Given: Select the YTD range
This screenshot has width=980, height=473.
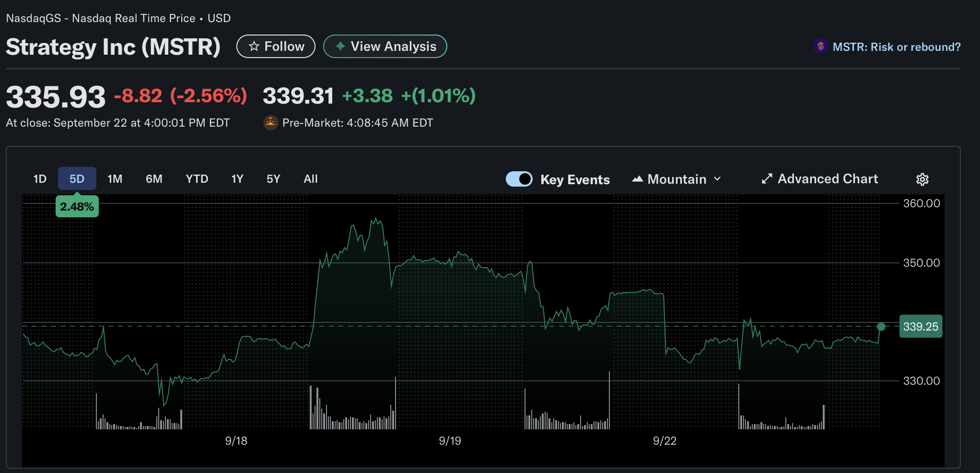Looking at the screenshot, I should (x=197, y=178).
